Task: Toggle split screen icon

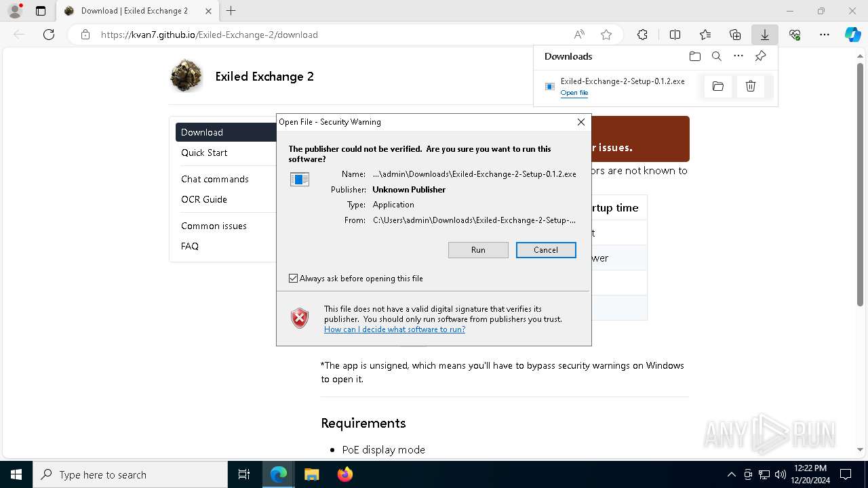Action: coord(675,35)
